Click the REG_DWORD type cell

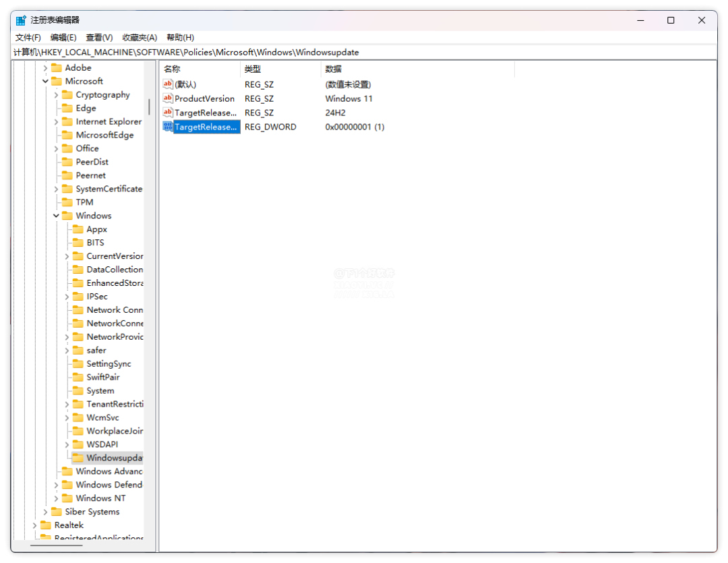click(270, 127)
